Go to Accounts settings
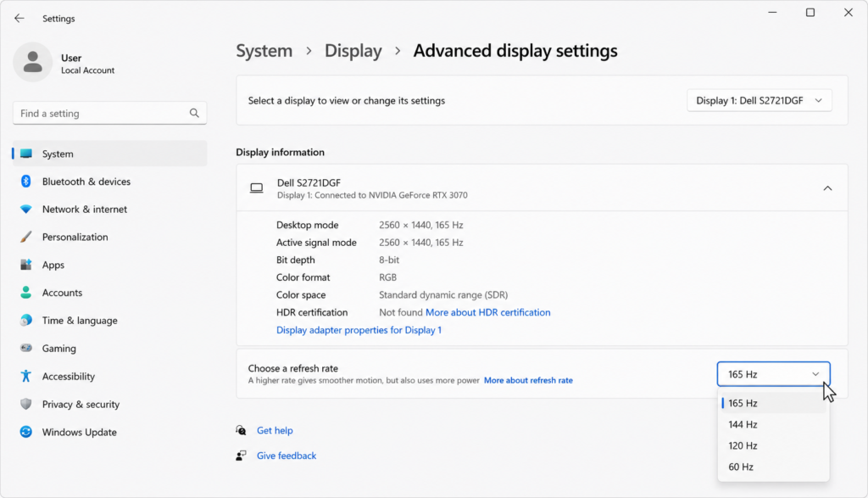868x498 pixels. (109, 293)
